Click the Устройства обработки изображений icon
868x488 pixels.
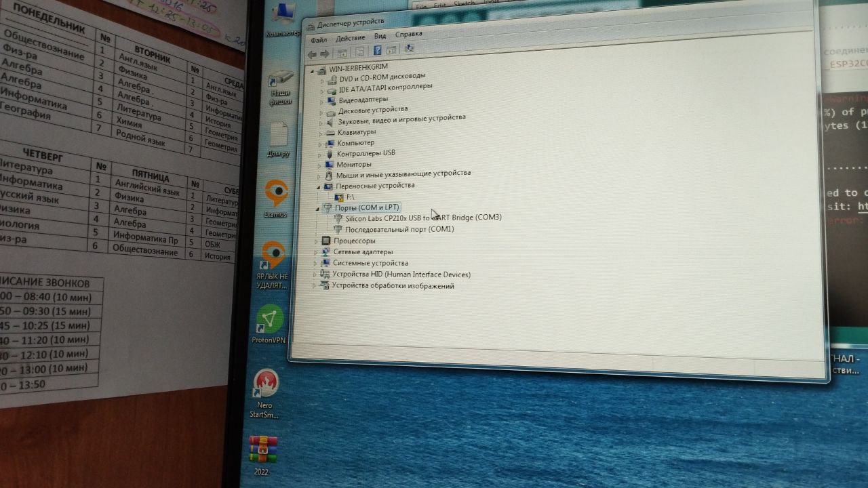tap(324, 286)
